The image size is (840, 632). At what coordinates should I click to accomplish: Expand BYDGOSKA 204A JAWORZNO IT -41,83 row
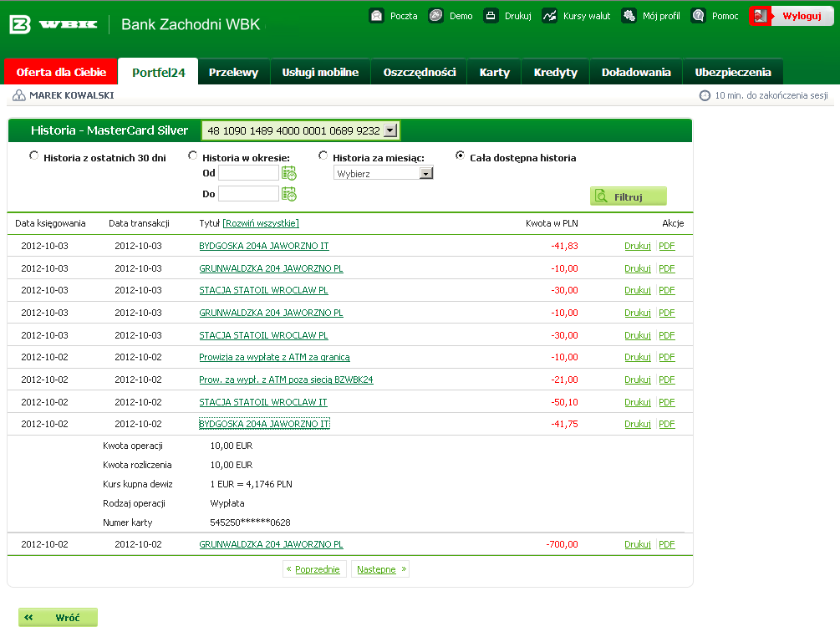pyautogui.click(x=264, y=246)
